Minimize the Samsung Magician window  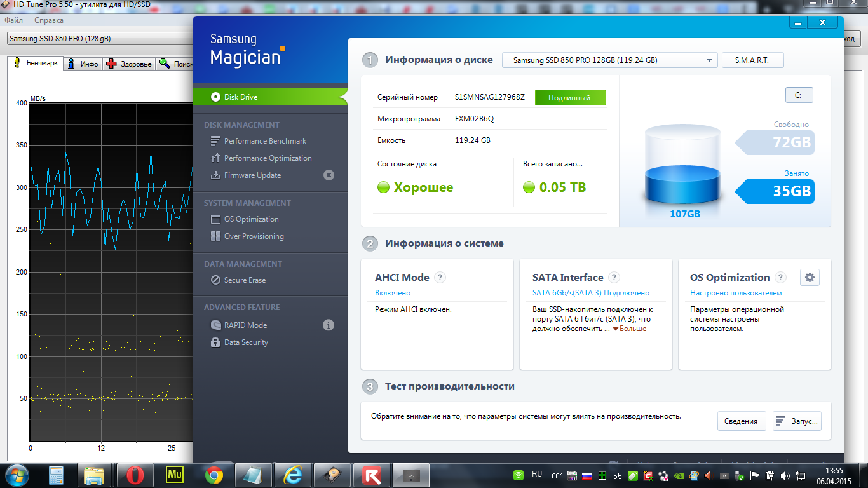click(x=798, y=22)
